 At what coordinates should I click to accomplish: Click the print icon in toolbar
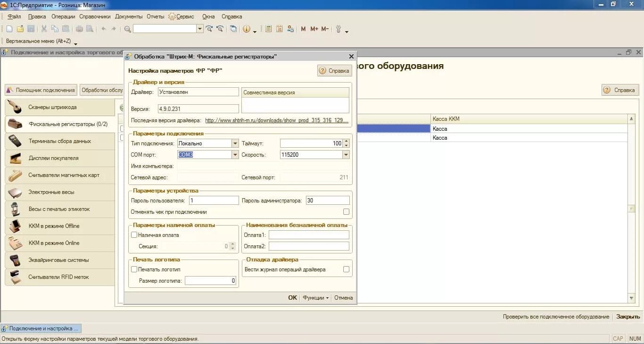tap(79, 29)
